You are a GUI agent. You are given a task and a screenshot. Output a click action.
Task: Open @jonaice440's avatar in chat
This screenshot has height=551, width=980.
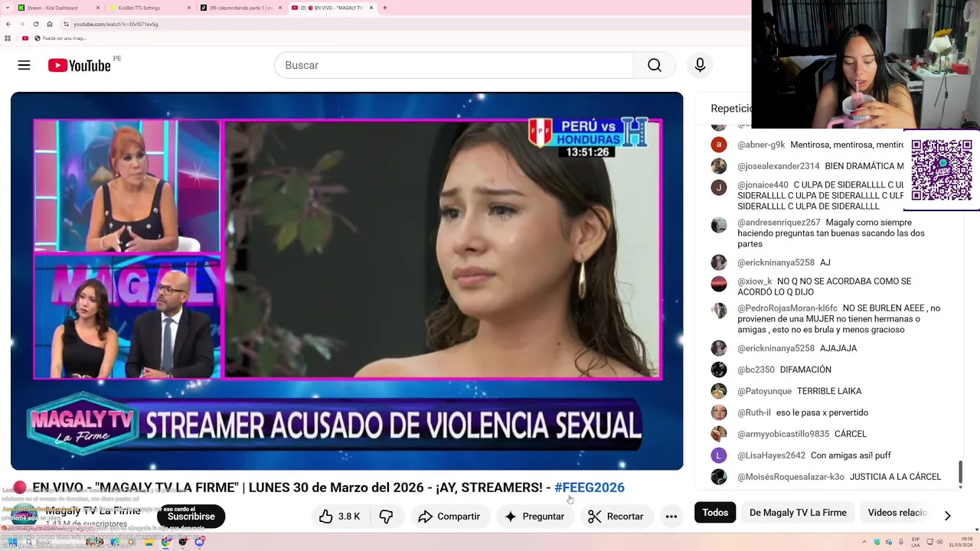click(718, 187)
